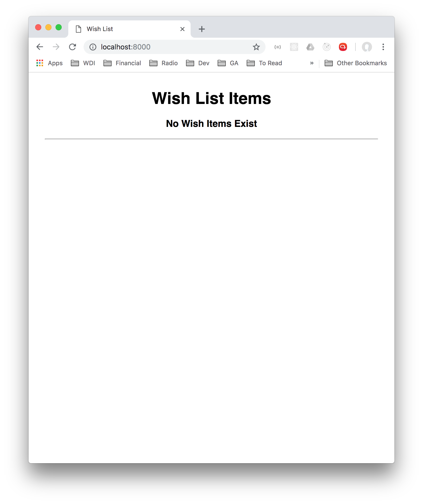Open the user profile avatar

[367, 47]
